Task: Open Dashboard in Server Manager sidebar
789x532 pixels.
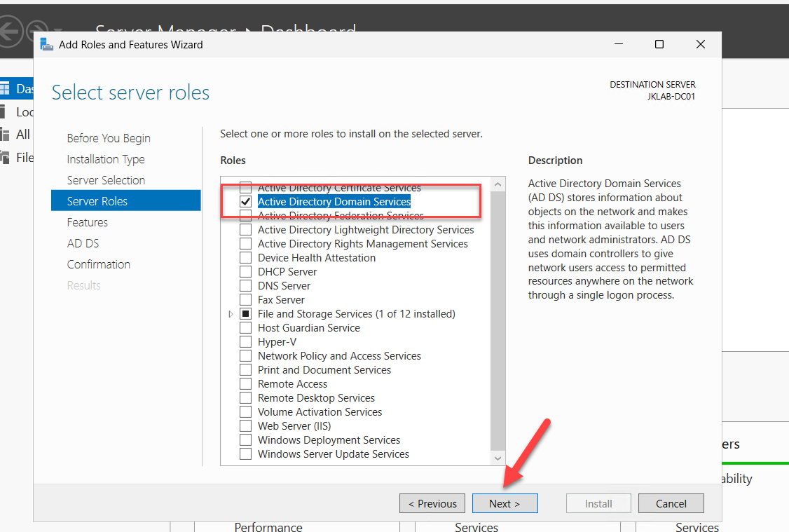Action: click(x=17, y=88)
